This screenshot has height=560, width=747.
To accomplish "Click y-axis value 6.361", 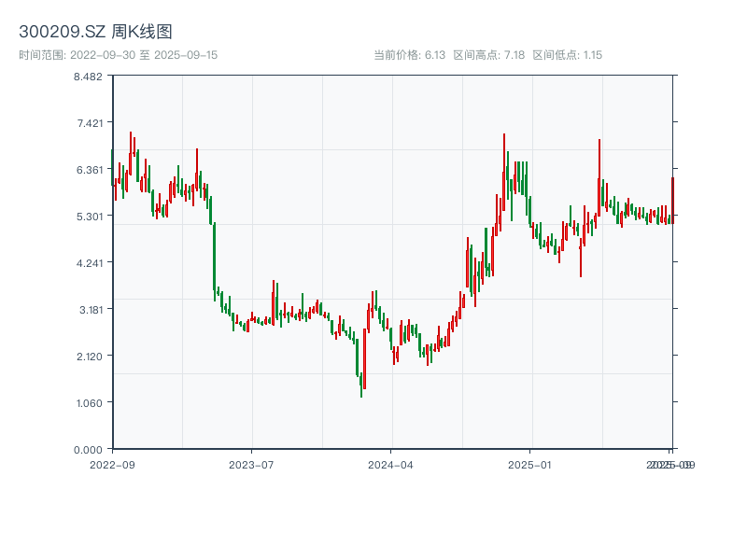I will (90, 170).
